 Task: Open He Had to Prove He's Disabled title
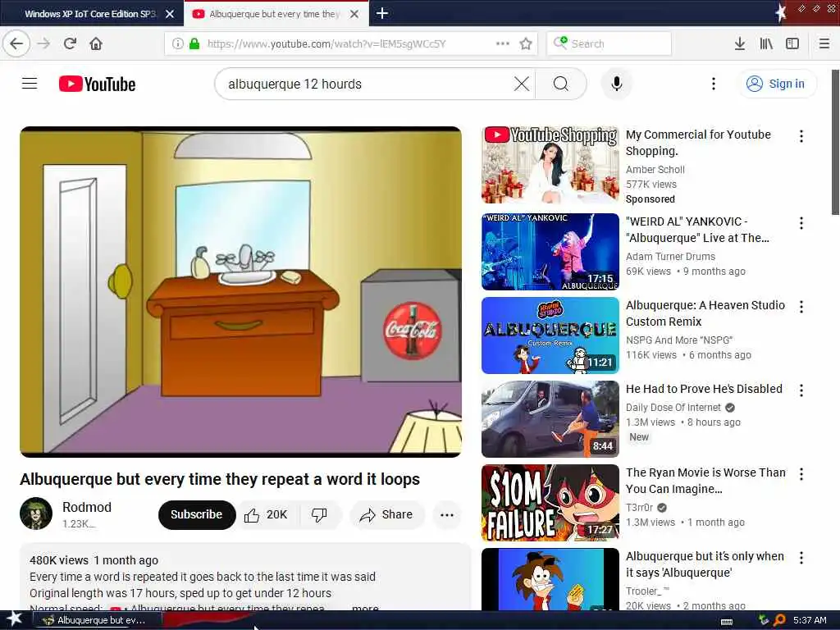pyautogui.click(x=704, y=389)
